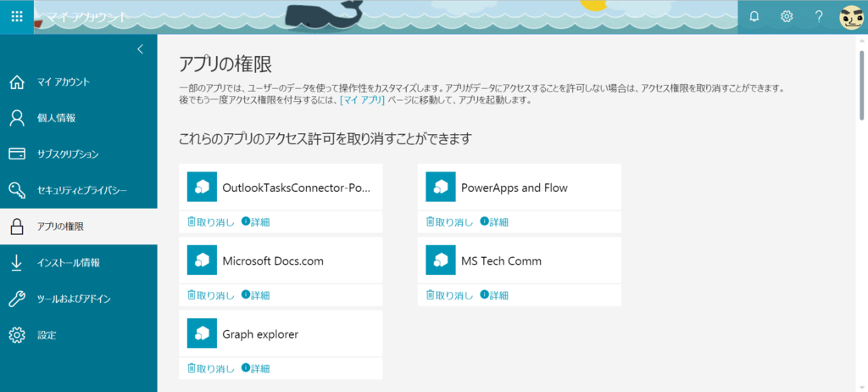Open the notifications bell
The width and height of the screenshot is (868, 392).
[754, 17]
